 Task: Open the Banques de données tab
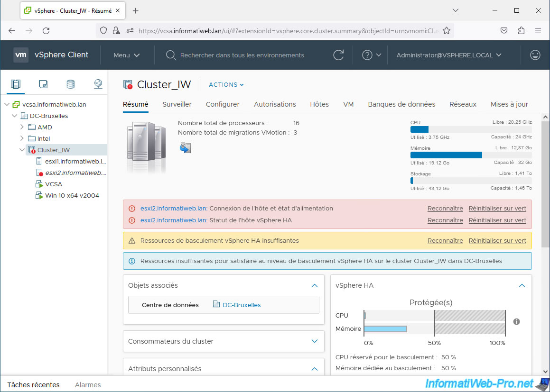401,104
